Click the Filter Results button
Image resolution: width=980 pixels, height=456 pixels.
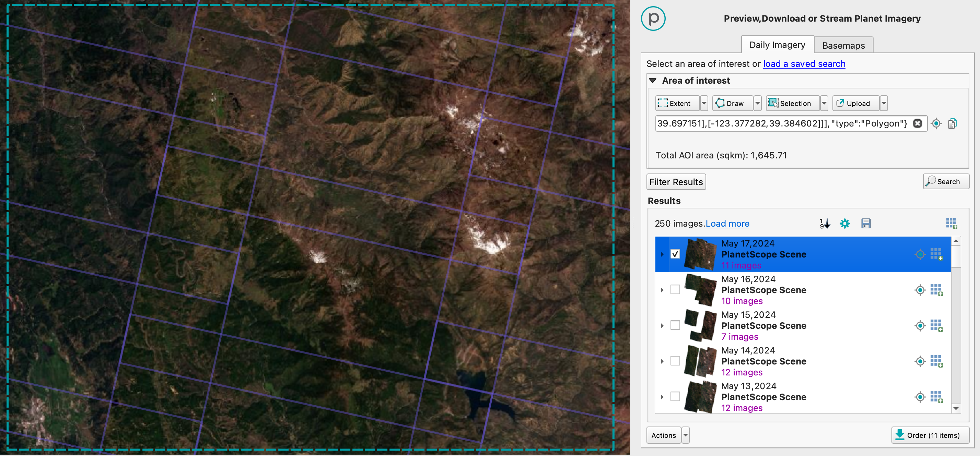click(x=676, y=182)
